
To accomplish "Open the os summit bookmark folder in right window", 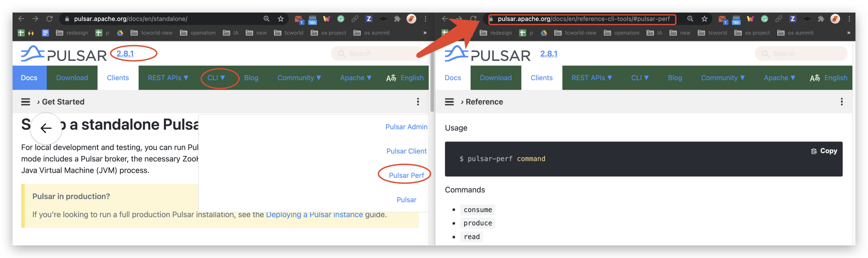I will pyautogui.click(x=796, y=33).
